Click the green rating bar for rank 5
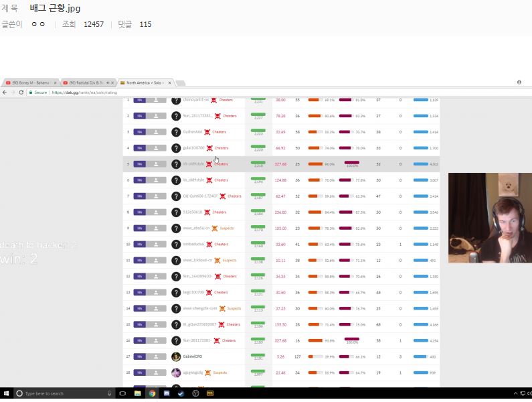Screen dimensions: 532x402 coord(258,163)
